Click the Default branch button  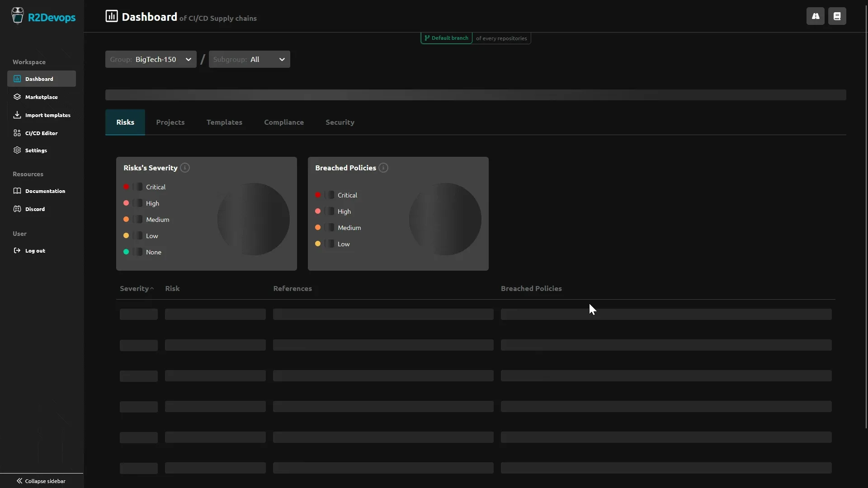point(446,38)
